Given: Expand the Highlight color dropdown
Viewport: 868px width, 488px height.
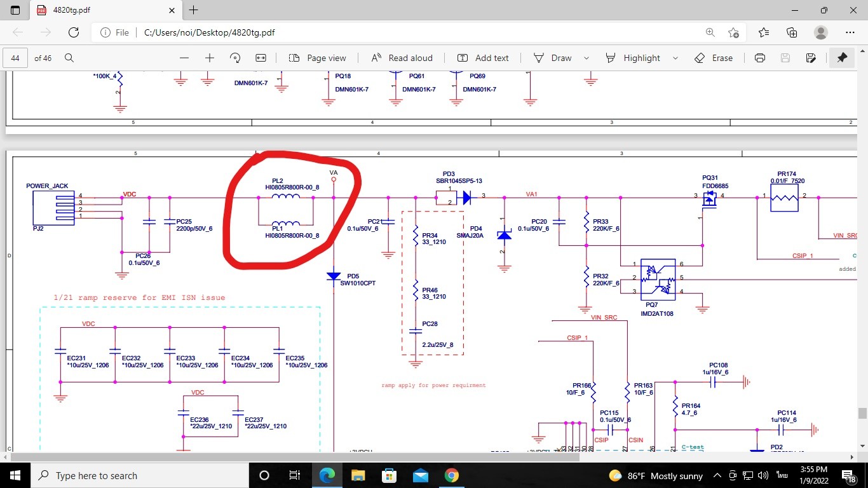Looking at the screenshot, I should 675,58.
